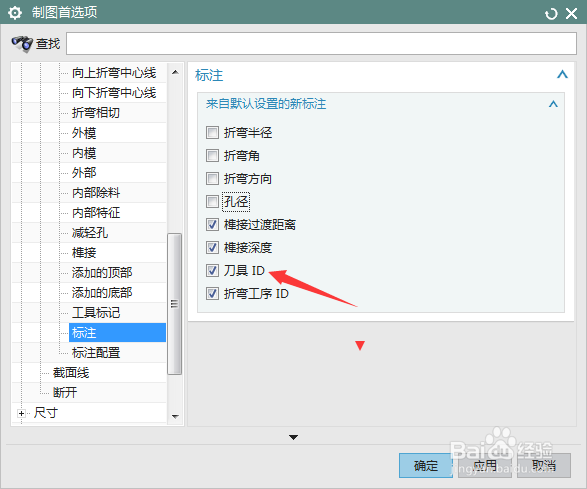The width and height of the screenshot is (587, 489).
Task: Click the tree vertical scrollbar thumb
Action: [x=174, y=304]
